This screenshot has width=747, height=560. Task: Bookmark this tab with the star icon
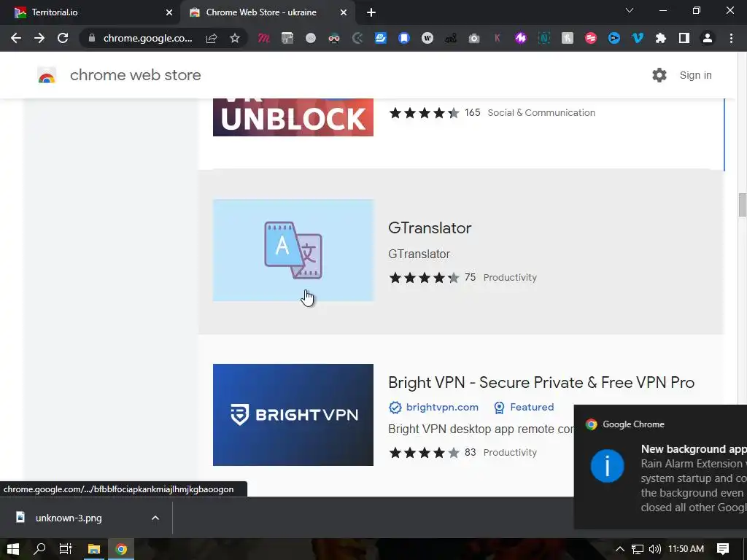[x=235, y=38]
